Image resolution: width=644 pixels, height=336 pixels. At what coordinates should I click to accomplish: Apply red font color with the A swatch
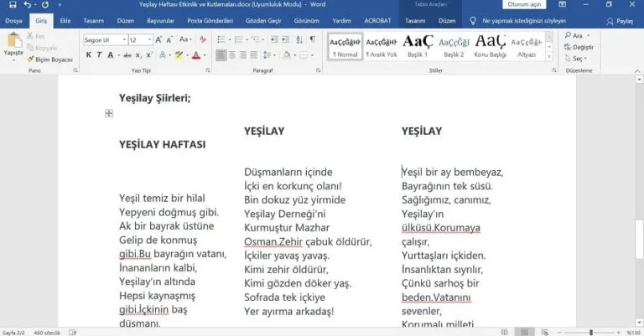click(196, 55)
